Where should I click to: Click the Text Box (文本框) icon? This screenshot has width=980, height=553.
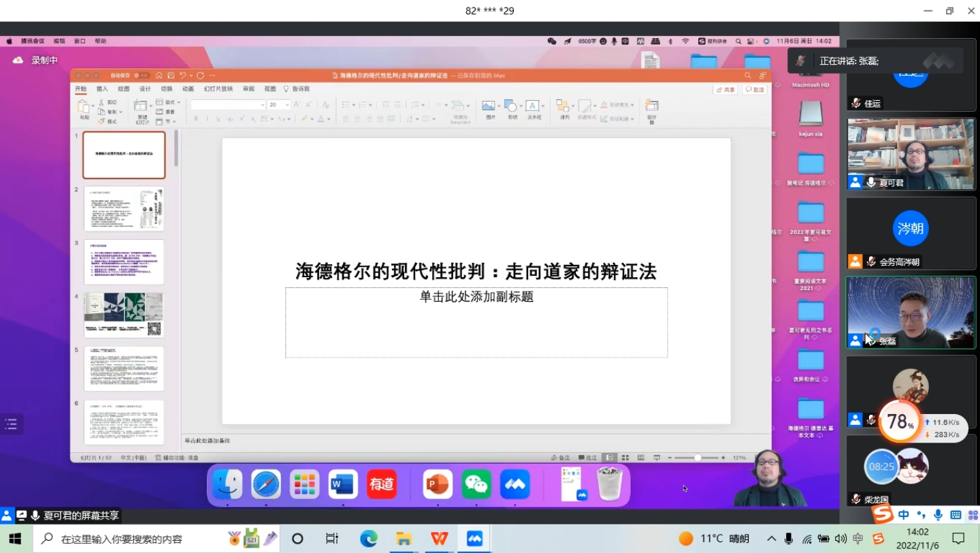[x=532, y=106]
